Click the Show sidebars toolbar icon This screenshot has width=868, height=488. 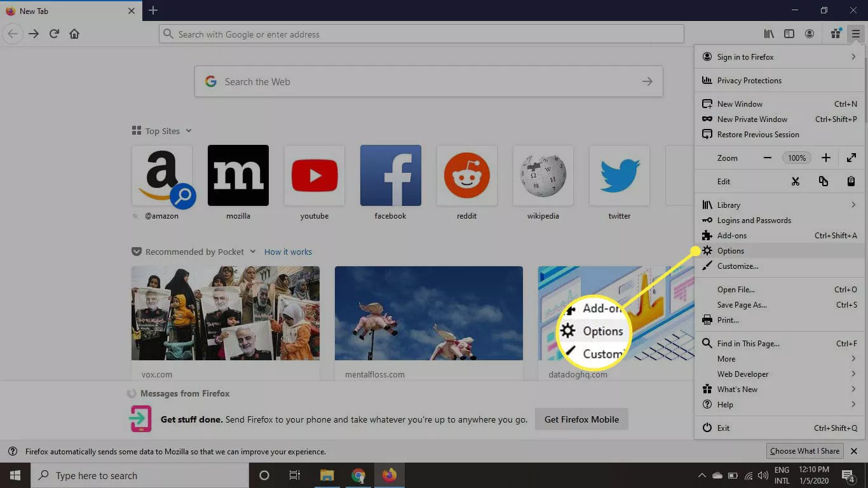coord(789,34)
